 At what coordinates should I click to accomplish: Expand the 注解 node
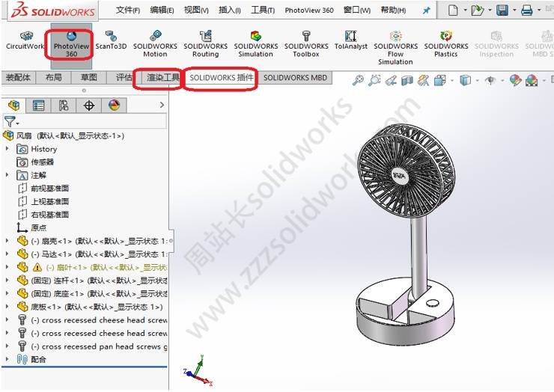[7, 175]
